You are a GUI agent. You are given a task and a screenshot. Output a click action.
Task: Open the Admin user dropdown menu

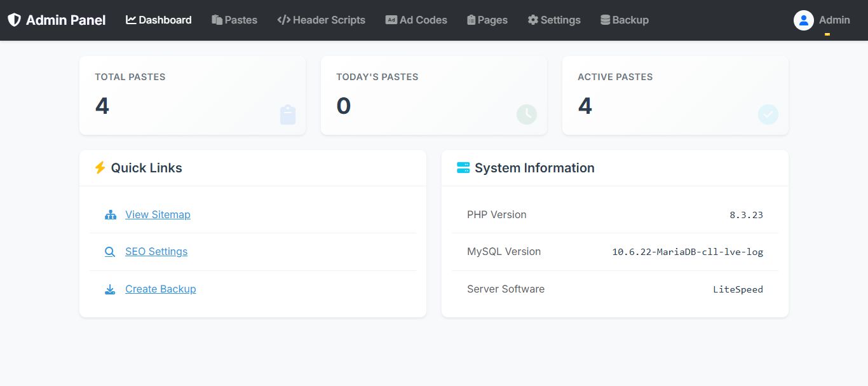click(x=834, y=20)
